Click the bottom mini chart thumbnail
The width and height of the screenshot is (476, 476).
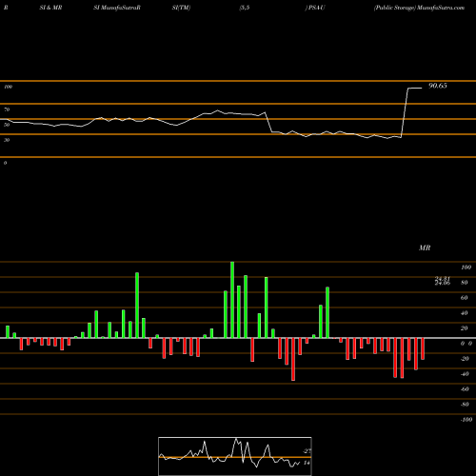point(235,456)
